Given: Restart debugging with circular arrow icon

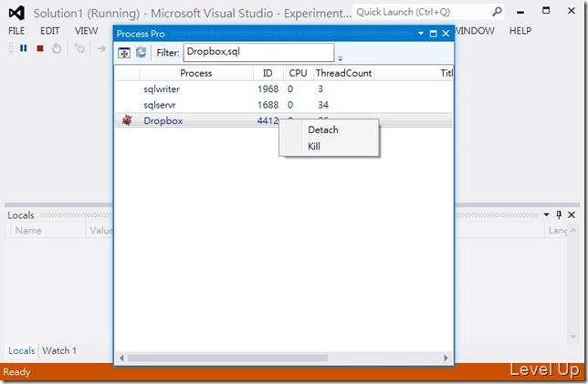Looking at the screenshot, I should (57, 48).
